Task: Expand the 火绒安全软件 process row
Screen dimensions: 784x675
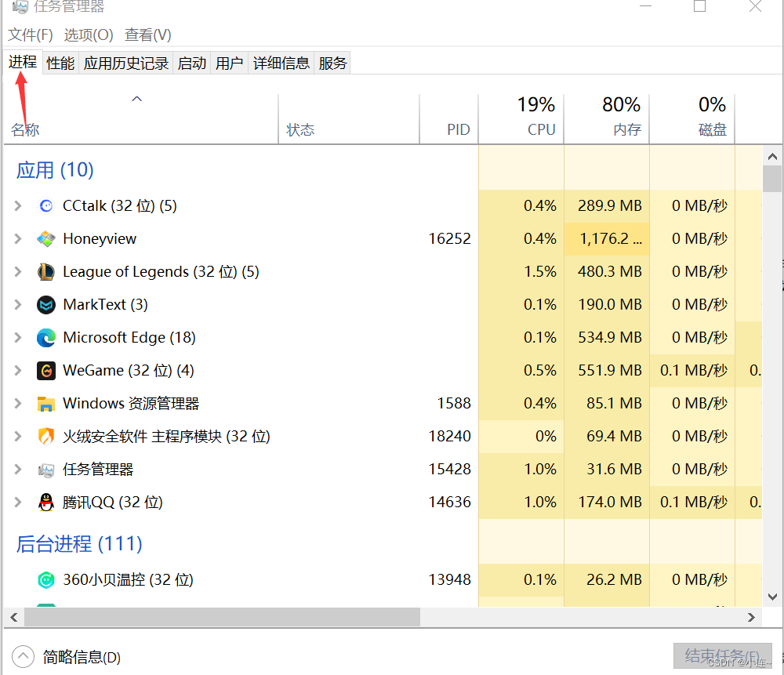Action: pyautogui.click(x=18, y=437)
